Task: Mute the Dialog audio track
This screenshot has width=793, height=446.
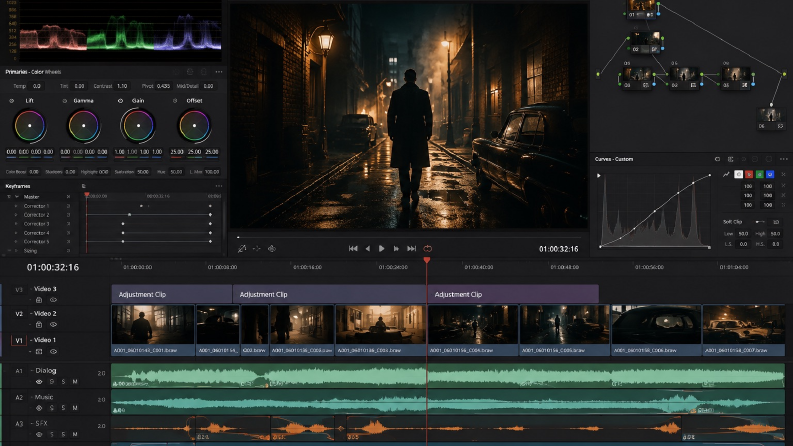Action: click(x=75, y=382)
